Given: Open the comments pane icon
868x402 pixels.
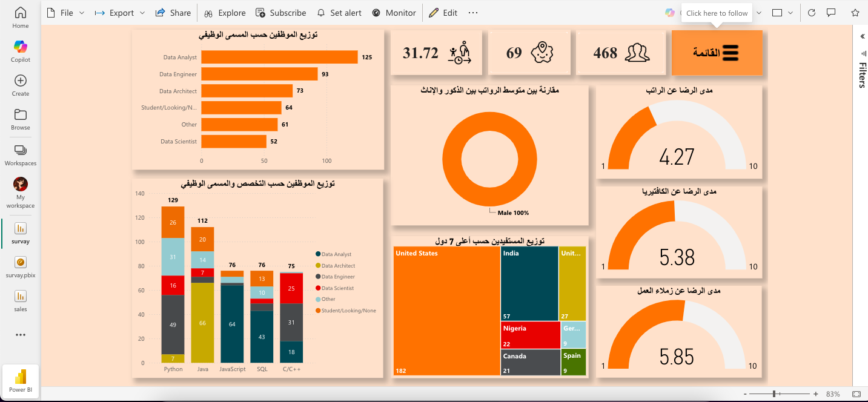Looking at the screenshot, I should 831,13.
